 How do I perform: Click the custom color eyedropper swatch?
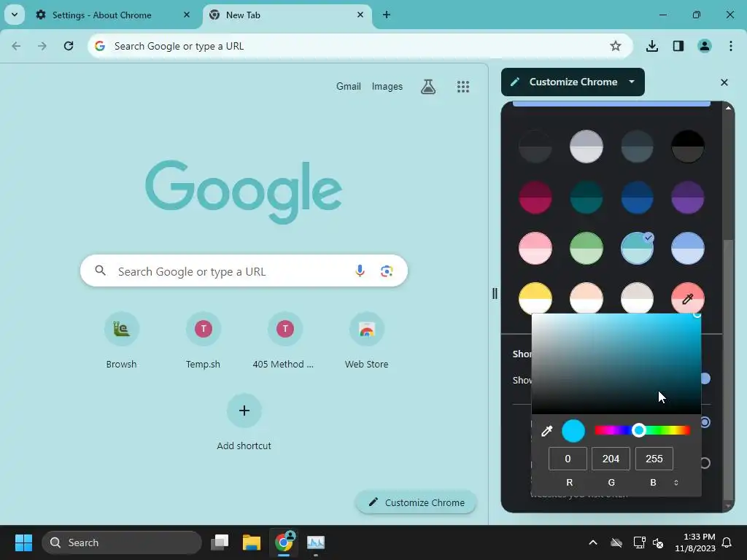687,298
